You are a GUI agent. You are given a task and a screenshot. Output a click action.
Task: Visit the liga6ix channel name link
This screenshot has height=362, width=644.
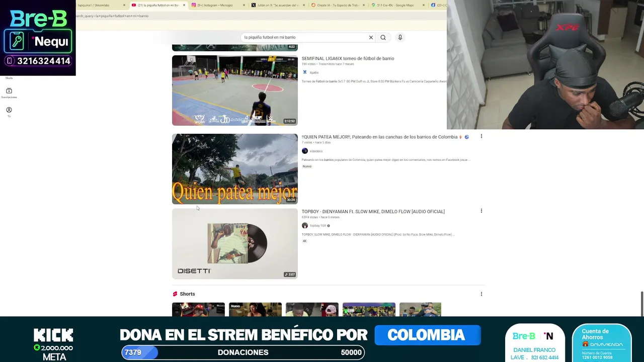(314, 72)
